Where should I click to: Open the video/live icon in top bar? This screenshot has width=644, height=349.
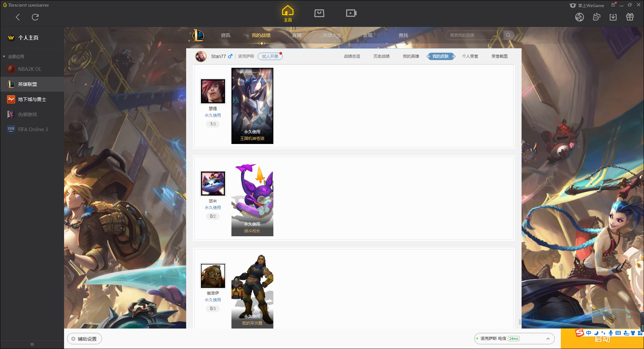click(351, 13)
